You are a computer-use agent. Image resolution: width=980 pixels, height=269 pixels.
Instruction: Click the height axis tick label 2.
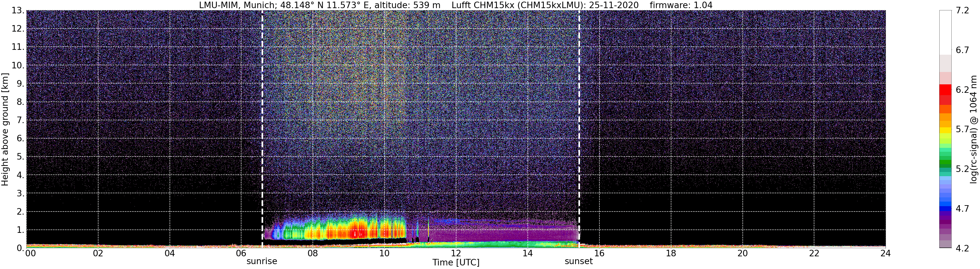click(21, 212)
